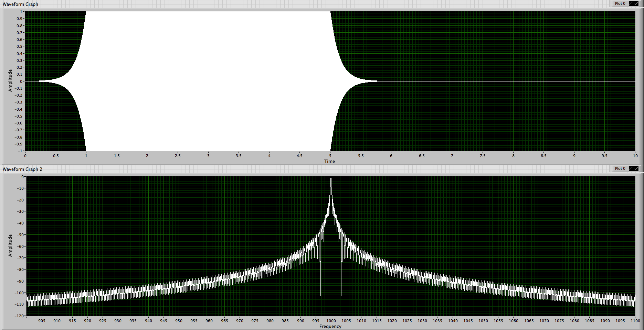Click the Time axis minimum value 0
The image size is (644, 330).
tap(25, 156)
